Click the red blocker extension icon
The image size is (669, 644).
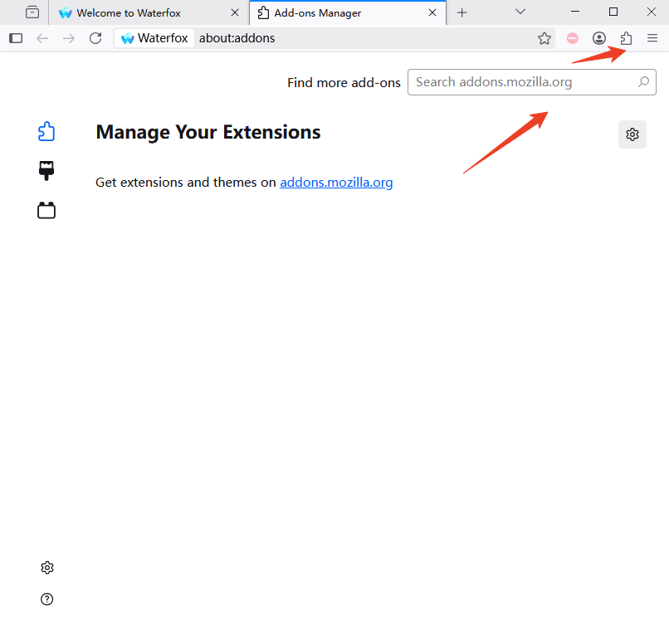point(572,38)
